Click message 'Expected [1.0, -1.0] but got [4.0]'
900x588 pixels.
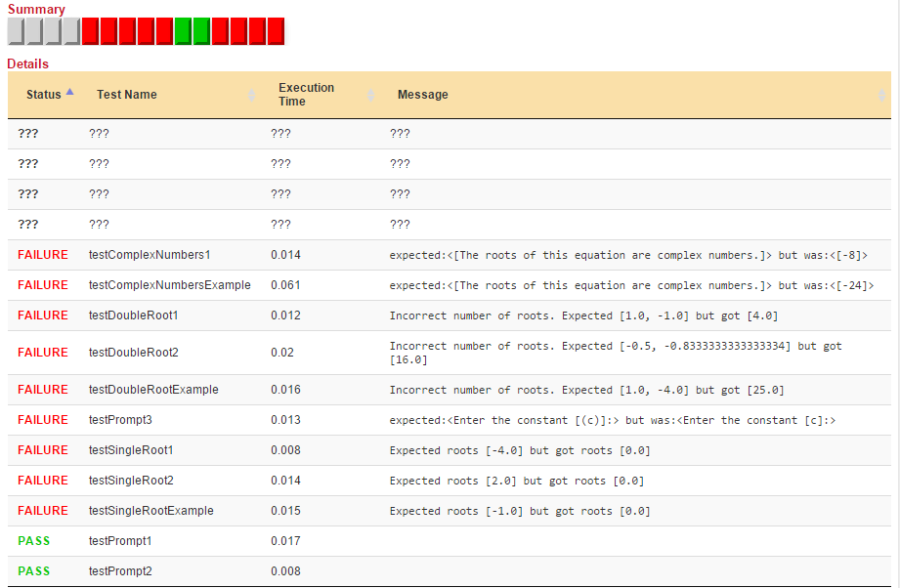(x=583, y=316)
